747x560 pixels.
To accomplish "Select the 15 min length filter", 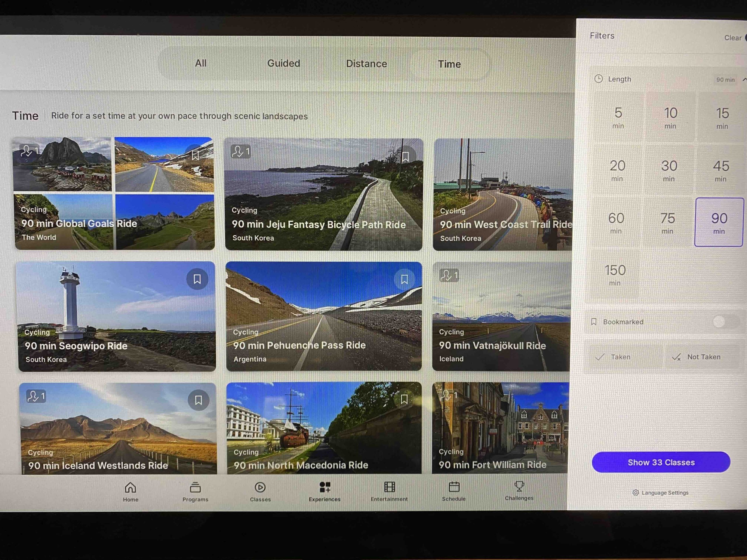I will point(722,118).
